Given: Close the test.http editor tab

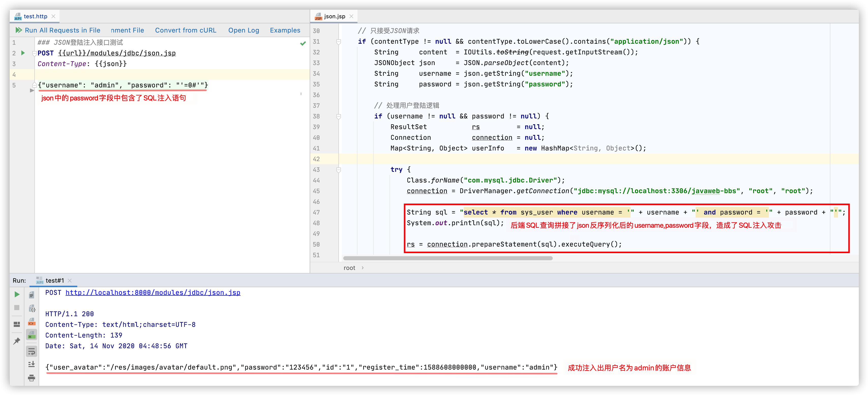Looking at the screenshot, I should (53, 16).
